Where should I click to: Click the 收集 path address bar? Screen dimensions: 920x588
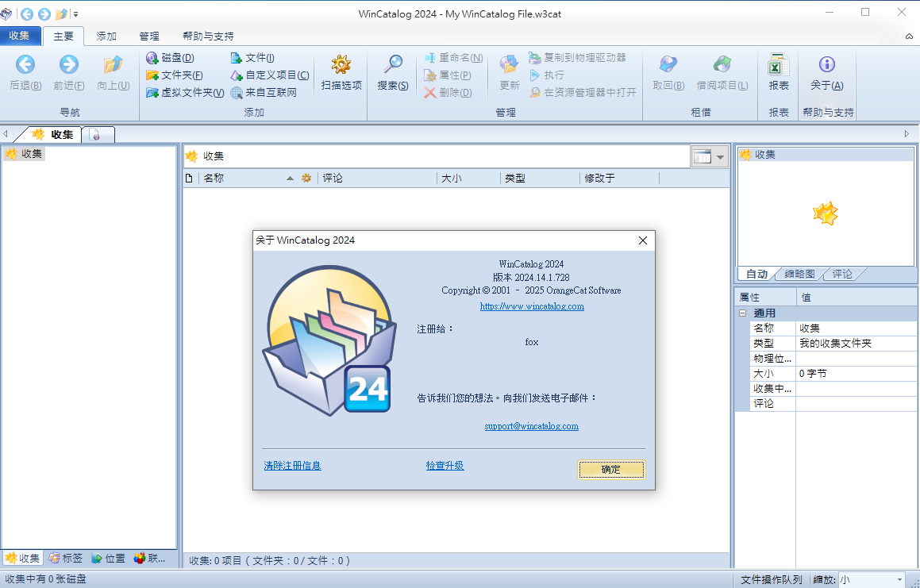pyautogui.click(x=437, y=156)
